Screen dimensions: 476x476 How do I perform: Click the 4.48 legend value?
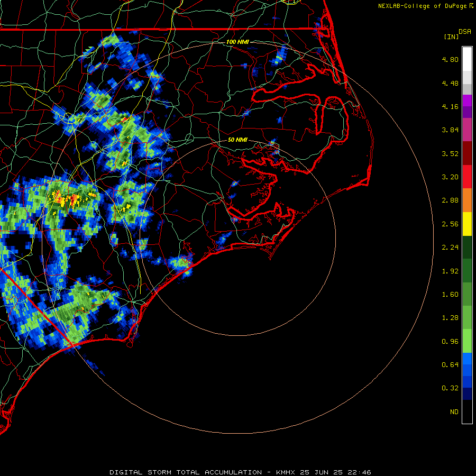(x=450, y=83)
